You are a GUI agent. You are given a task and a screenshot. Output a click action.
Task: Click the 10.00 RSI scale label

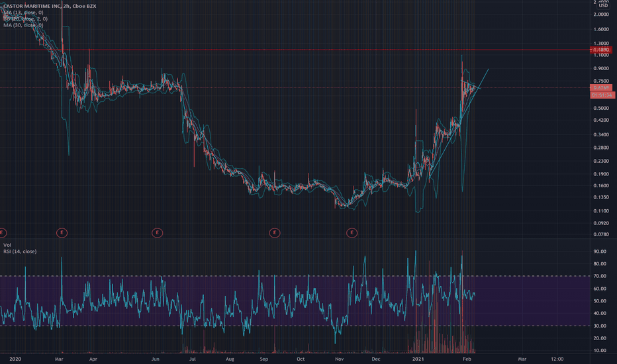(600, 351)
